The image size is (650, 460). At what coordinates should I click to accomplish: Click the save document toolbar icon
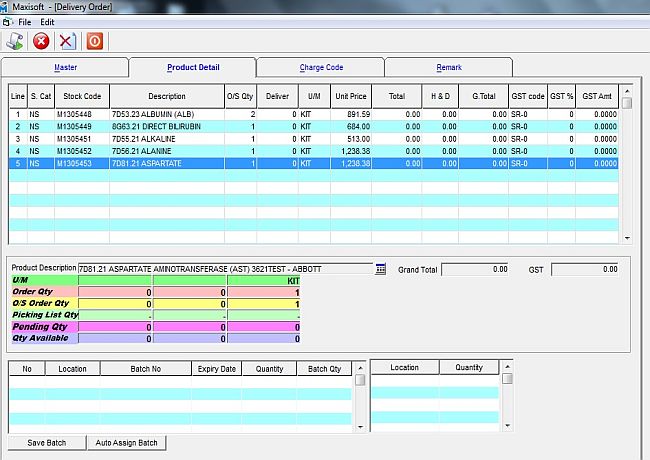coord(15,41)
